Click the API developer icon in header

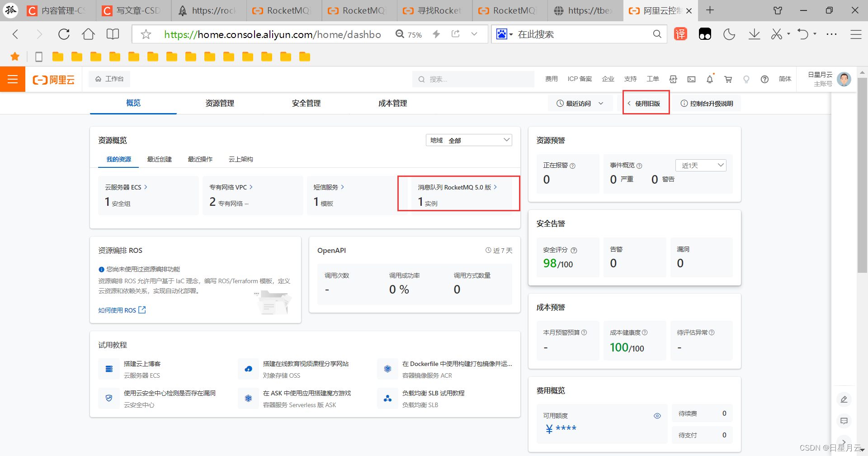point(673,79)
